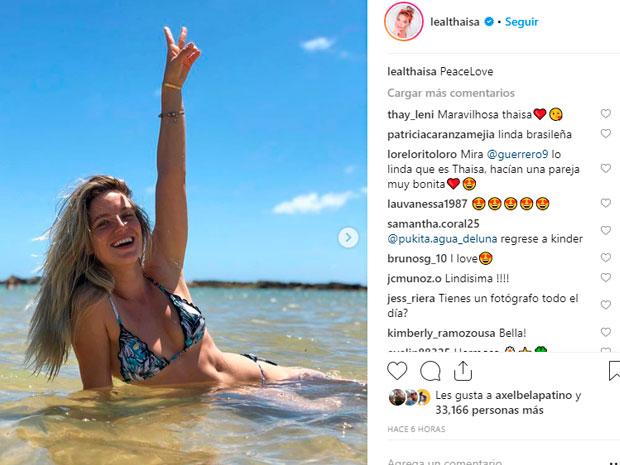This screenshot has height=465, width=620.
Task: Open lealthaisa profile picture avatar
Action: (x=403, y=22)
